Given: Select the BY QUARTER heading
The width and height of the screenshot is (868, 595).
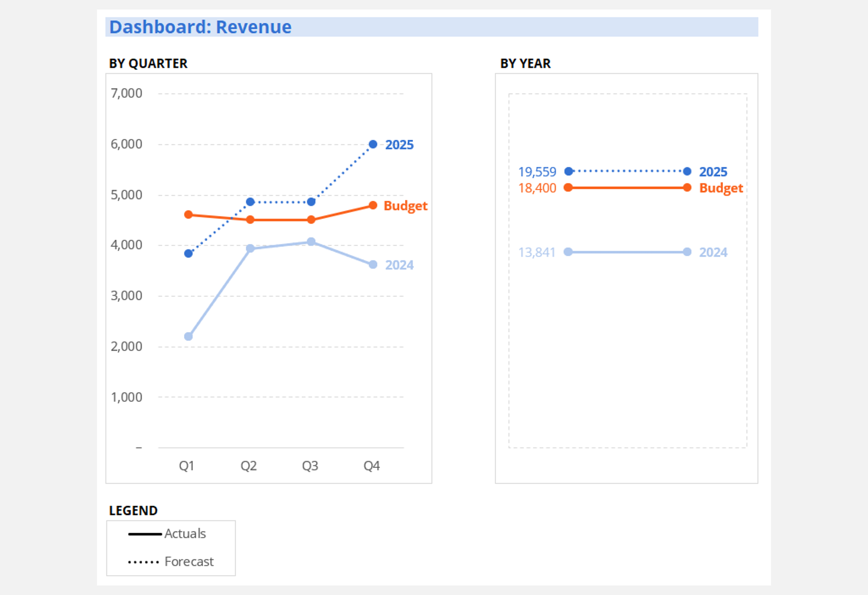Looking at the screenshot, I should click(x=148, y=63).
